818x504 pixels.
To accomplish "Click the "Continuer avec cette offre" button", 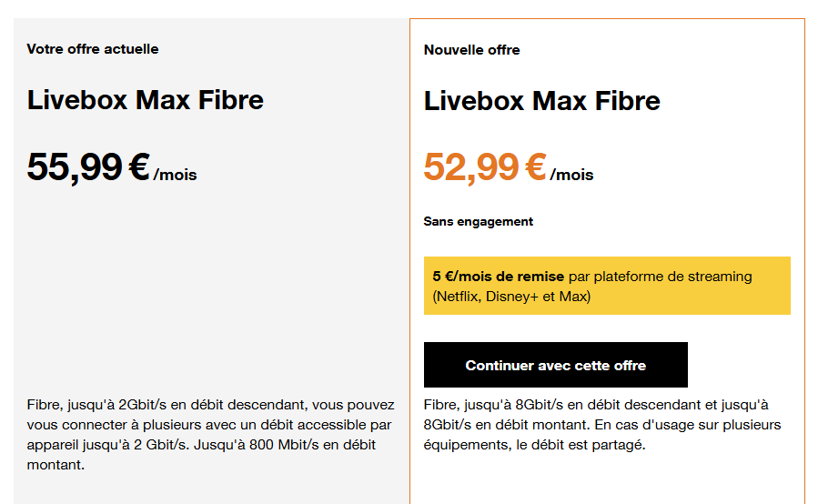I will coord(556,365).
